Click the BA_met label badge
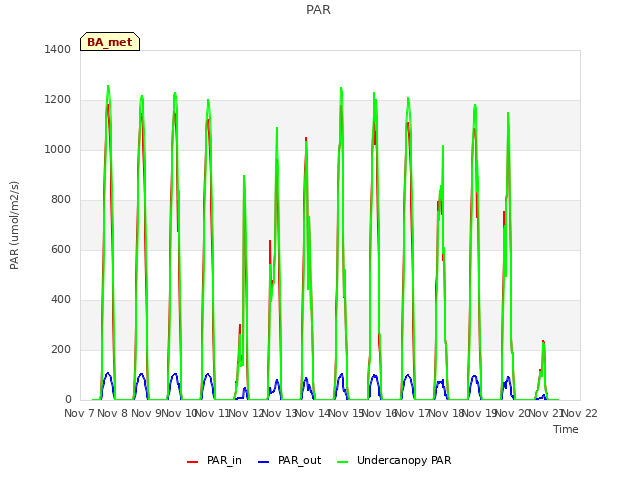Screen dimensions: 640x480 click(x=110, y=42)
